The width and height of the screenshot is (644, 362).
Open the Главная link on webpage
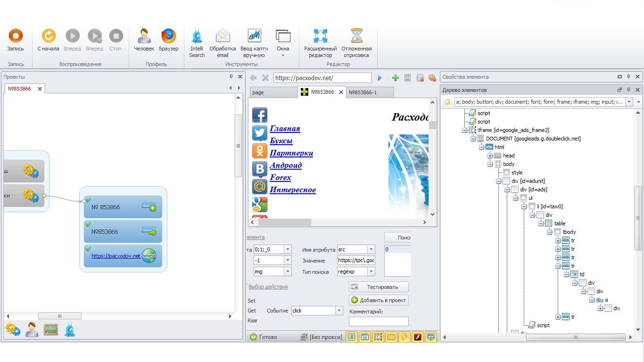tap(285, 129)
